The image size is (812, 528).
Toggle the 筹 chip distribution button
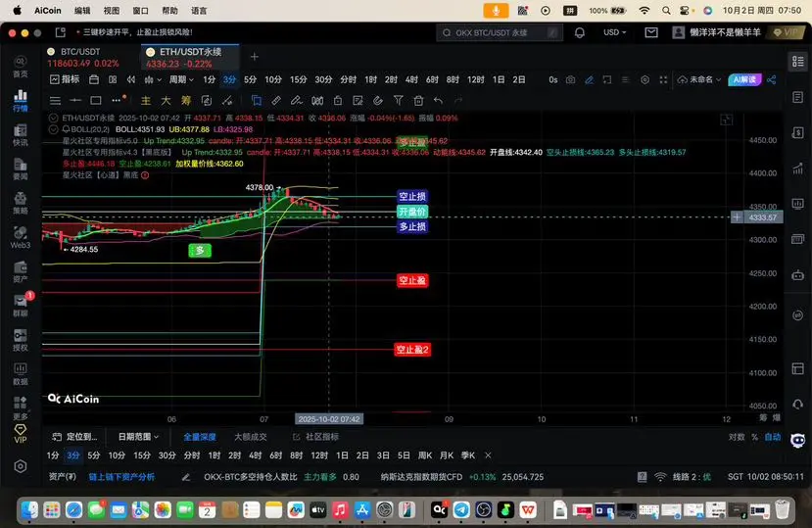186,101
